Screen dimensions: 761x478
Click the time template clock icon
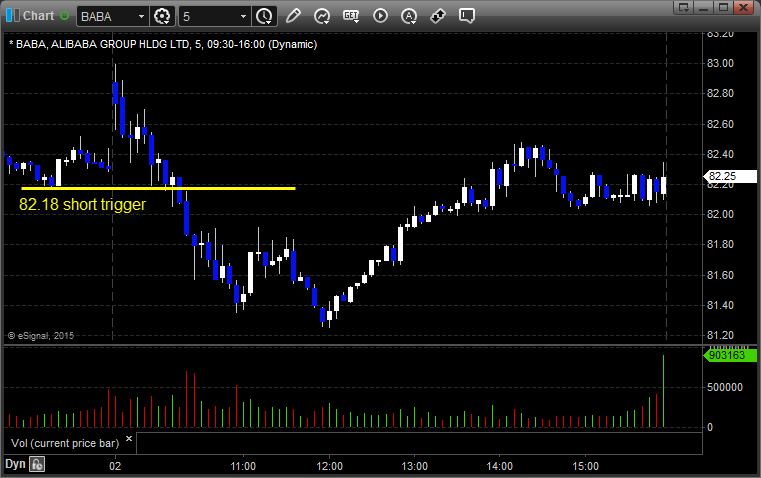(264, 16)
